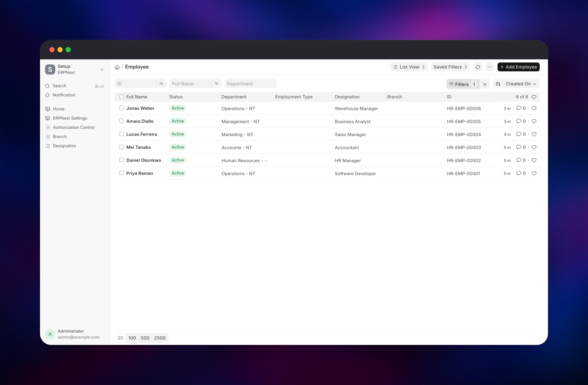Click the ID filter input field
The height and width of the screenshot is (385, 588).
click(135, 83)
